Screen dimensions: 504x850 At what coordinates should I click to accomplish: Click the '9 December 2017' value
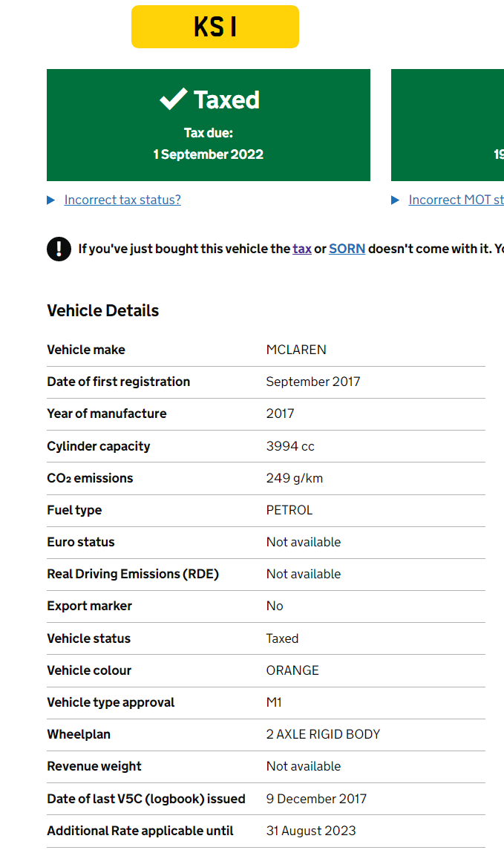tap(316, 799)
